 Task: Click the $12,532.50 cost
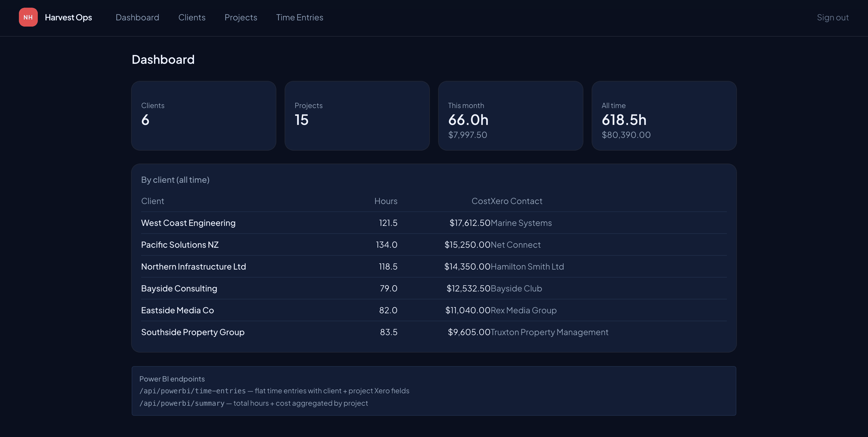(x=468, y=288)
